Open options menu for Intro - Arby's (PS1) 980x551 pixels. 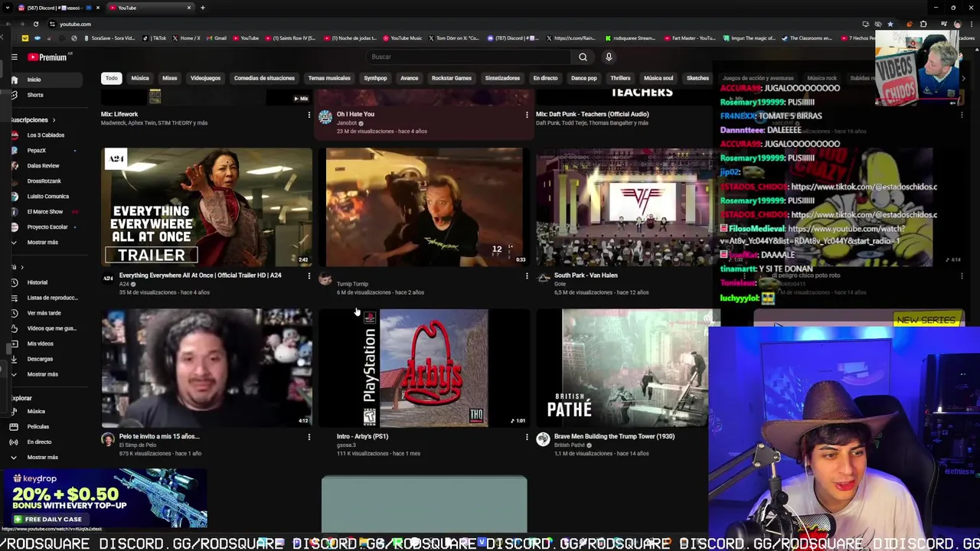[527, 437]
